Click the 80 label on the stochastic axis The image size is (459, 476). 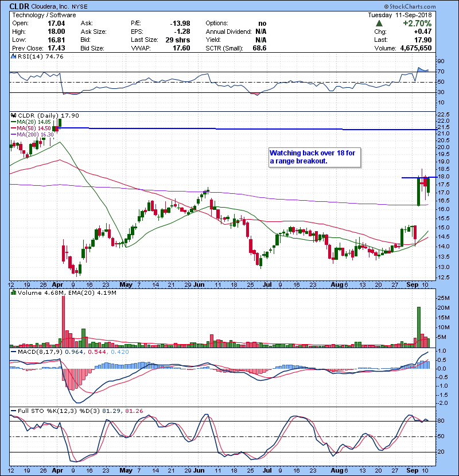tap(441, 421)
